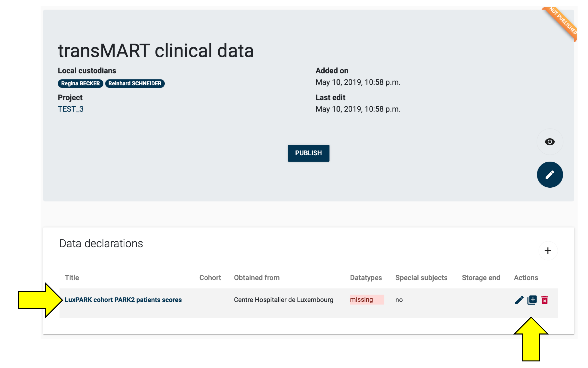Click the eye view icon button
This screenshot has height=368, width=588.
click(x=549, y=142)
